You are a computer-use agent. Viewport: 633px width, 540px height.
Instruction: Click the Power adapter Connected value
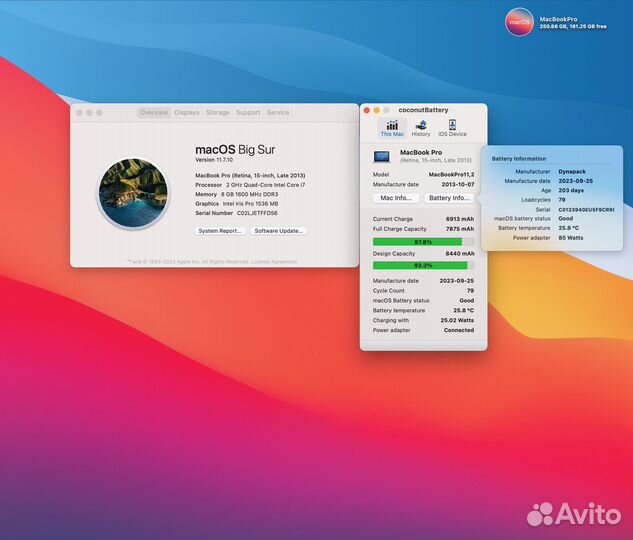tap(459, 330)
